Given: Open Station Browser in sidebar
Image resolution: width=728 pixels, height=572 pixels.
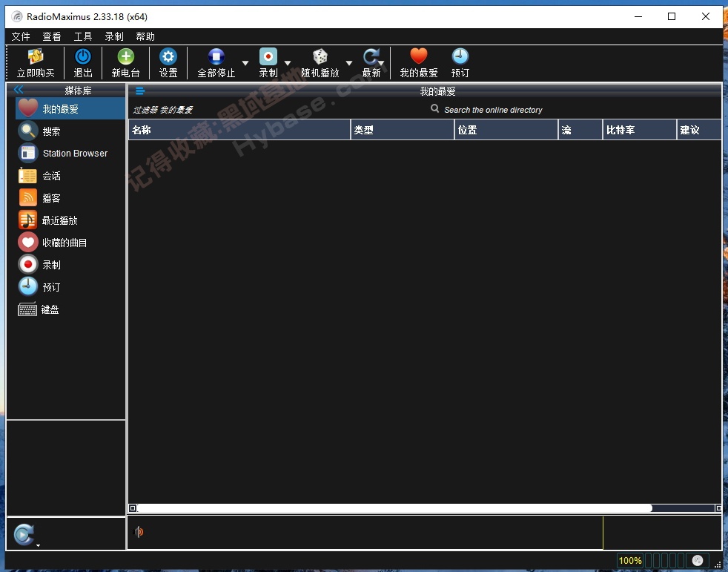Looking at the screenshot, I should coord(70,154).
